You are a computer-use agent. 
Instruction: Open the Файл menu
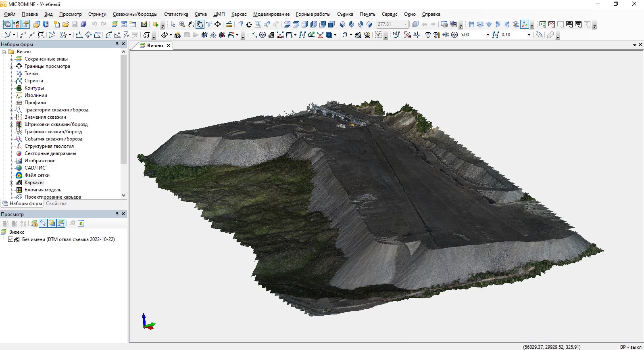pyautogui.click(x=10, y=14)
